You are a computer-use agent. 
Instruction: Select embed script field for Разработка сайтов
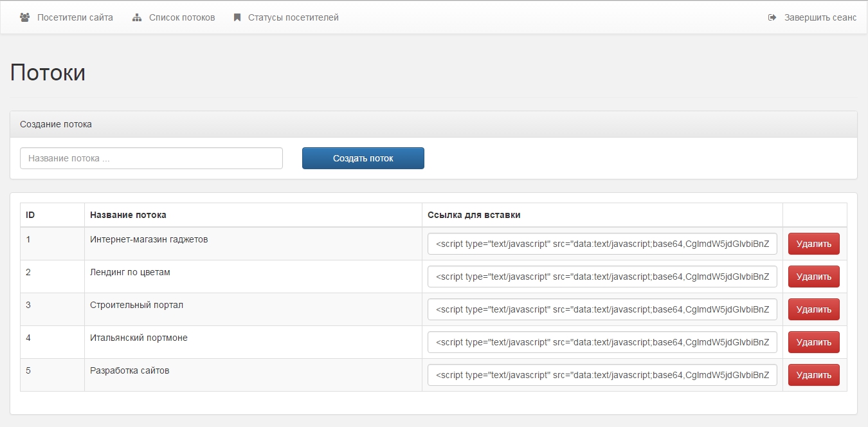[x=602, y=375]
